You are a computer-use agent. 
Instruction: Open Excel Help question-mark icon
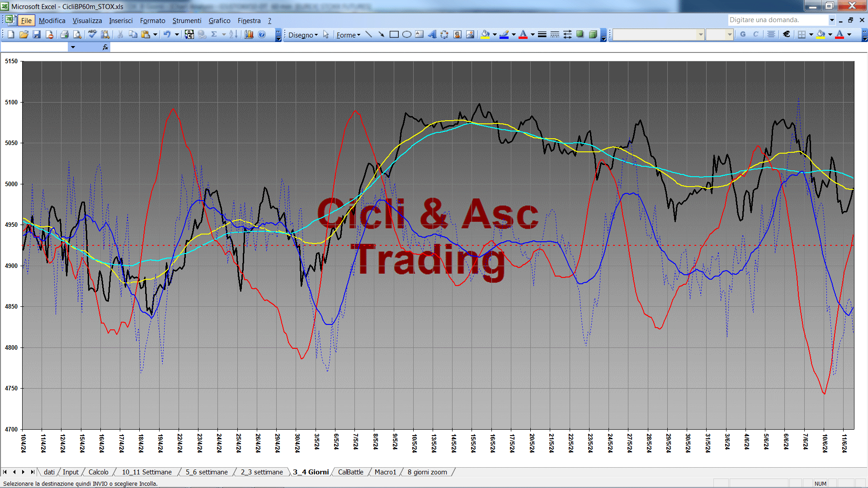pyautogui.click(x=262, y=34)
